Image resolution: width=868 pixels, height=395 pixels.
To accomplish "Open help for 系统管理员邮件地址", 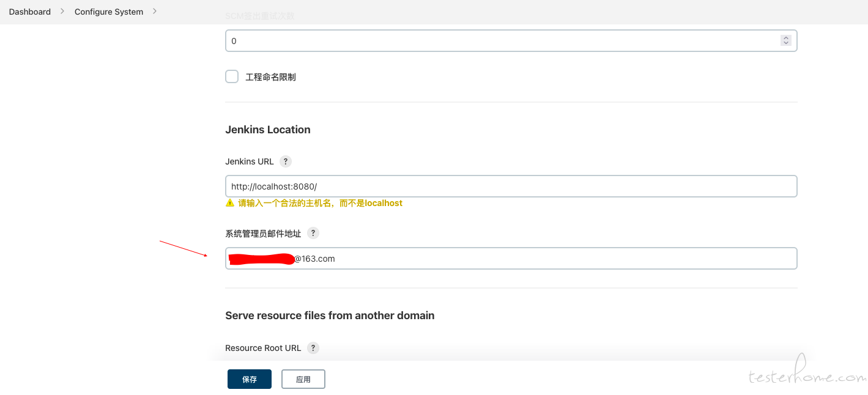I will click(313, 233).
